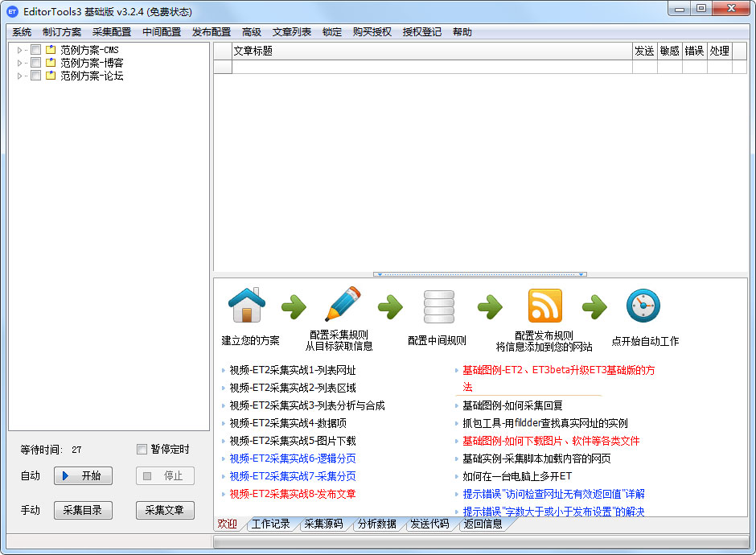Click the 错误 column header
Viewport: 756px width, 555px height.
point(695,51)
